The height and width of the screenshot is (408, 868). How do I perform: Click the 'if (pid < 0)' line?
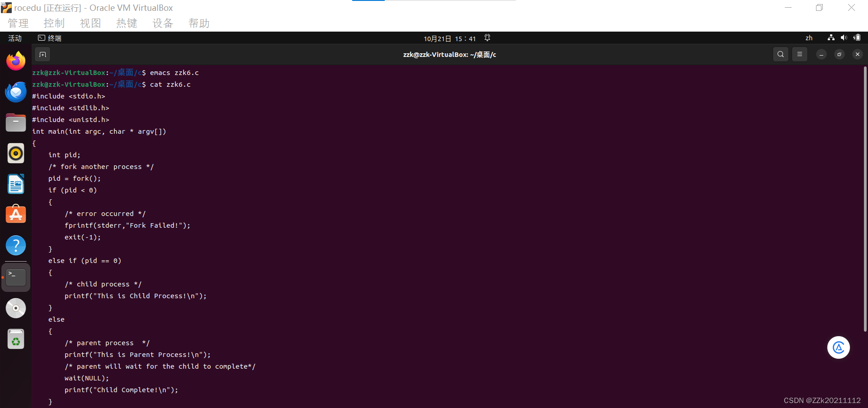coord(73,190)
